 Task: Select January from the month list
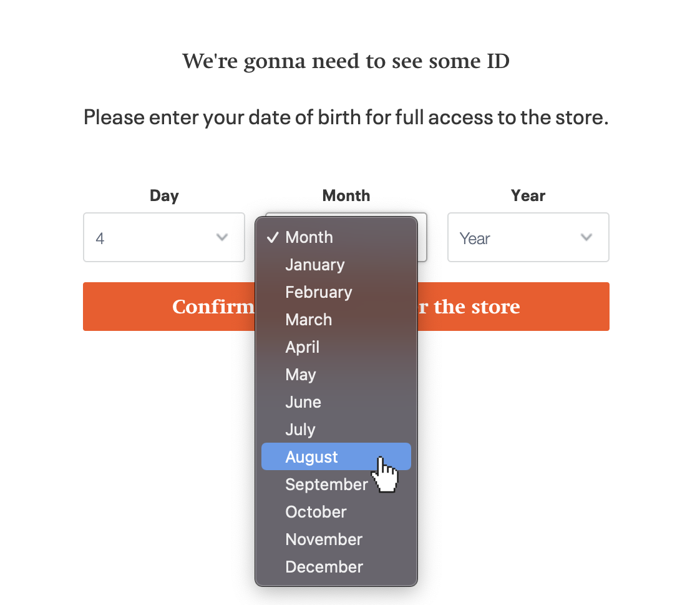click(x=314, y=265)
